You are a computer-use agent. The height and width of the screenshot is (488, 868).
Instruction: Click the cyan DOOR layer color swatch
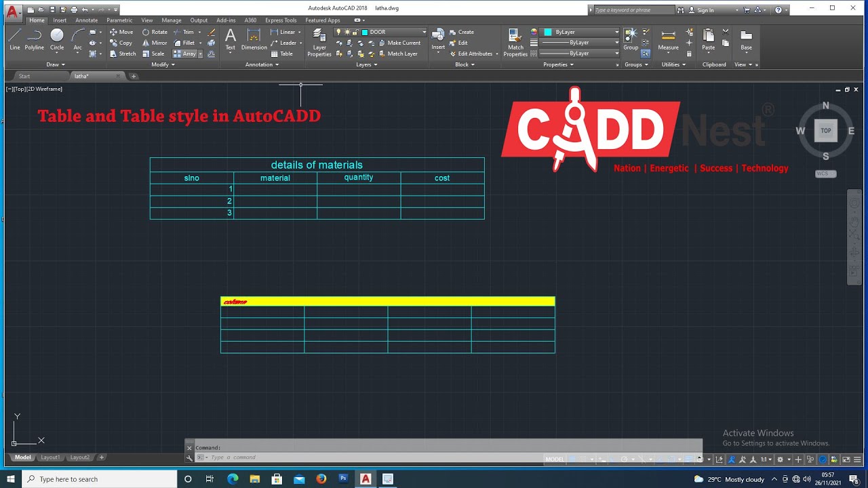[365, 32]
